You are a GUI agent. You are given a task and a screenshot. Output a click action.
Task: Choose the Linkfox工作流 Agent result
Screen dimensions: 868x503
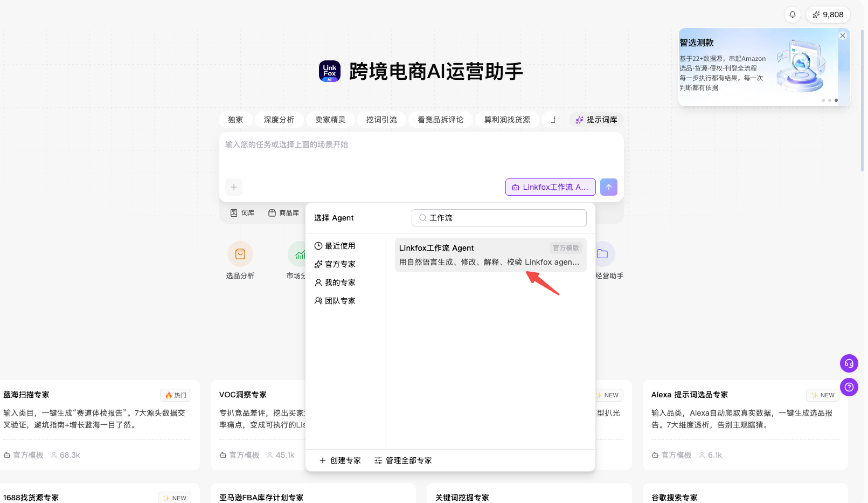coord(490,255)
